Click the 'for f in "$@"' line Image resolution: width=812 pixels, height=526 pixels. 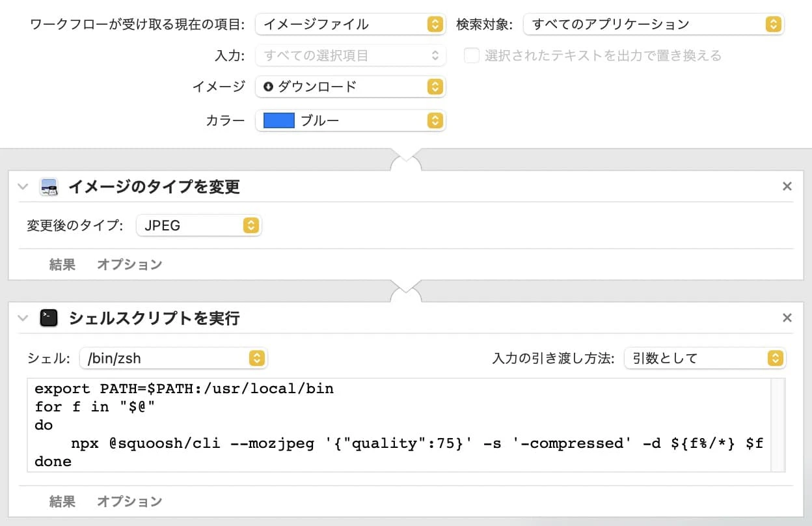pos(96,407)
